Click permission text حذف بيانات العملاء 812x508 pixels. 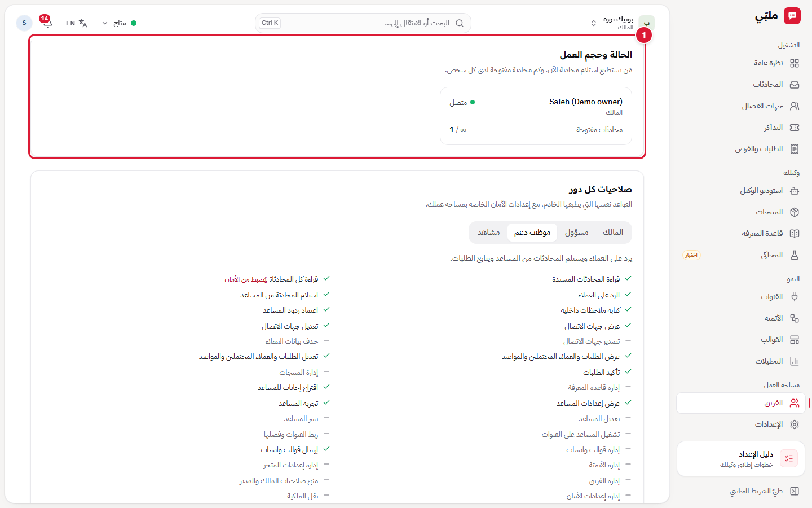(292, 341)
